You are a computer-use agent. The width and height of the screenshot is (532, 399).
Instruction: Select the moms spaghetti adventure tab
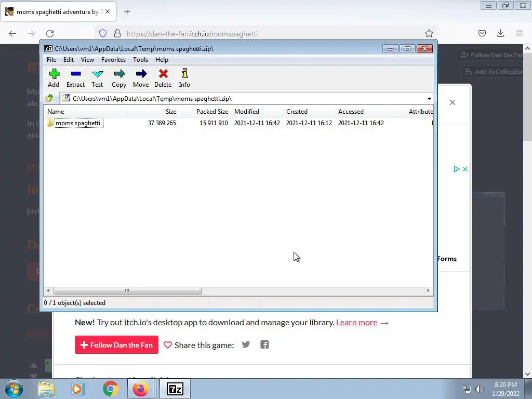point(58,11)
